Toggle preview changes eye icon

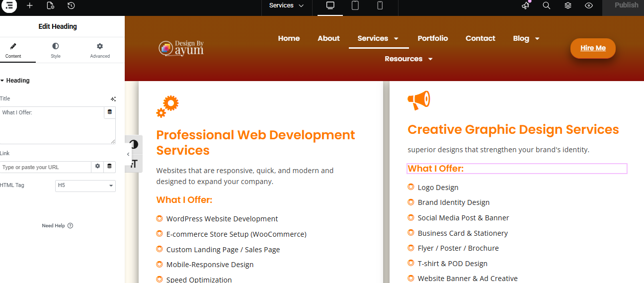pos(589,5)
